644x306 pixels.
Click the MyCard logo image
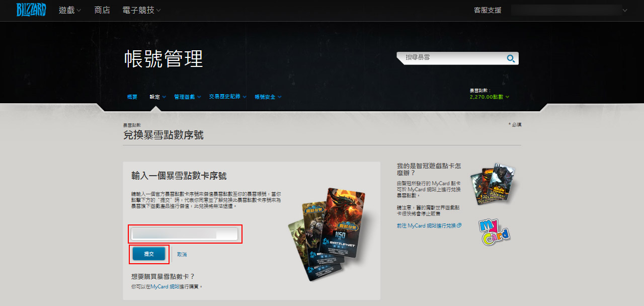pyautogui.click(x=494, y=233)
